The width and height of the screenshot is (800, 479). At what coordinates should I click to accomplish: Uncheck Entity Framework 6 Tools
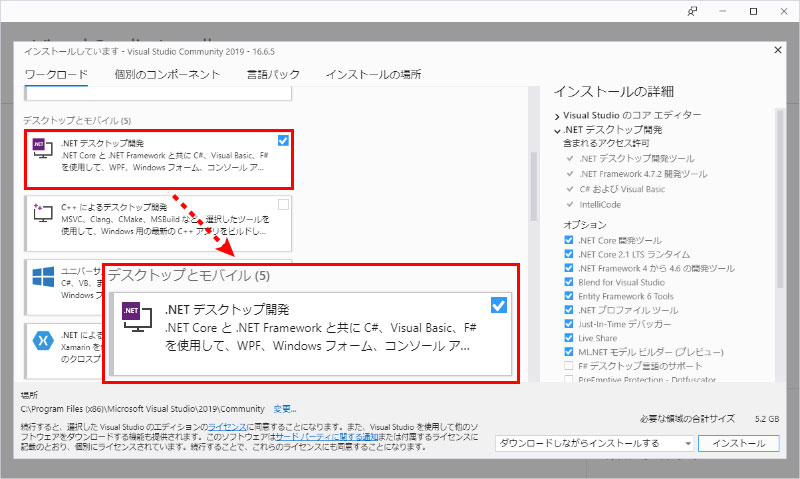click(x=569, y=296)
